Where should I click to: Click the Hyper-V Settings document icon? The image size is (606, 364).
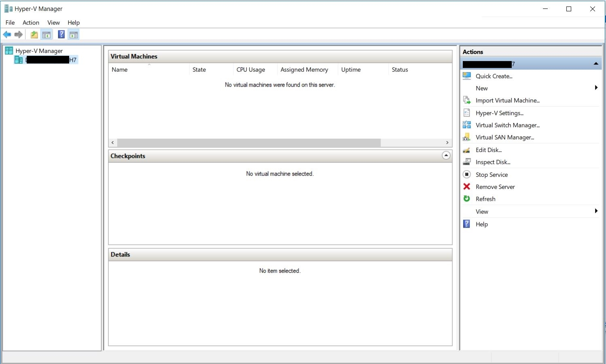click(x=467, y=113)
